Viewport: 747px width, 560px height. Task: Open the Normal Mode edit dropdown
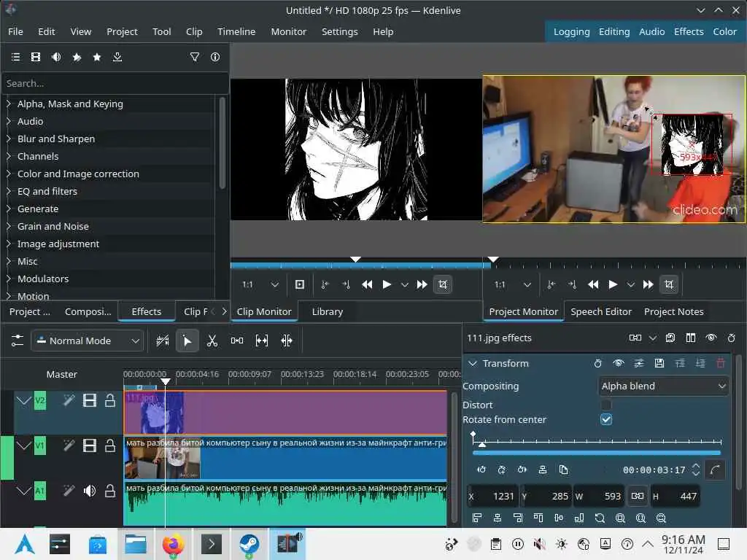pyautogui.click(x=87, y=341)
